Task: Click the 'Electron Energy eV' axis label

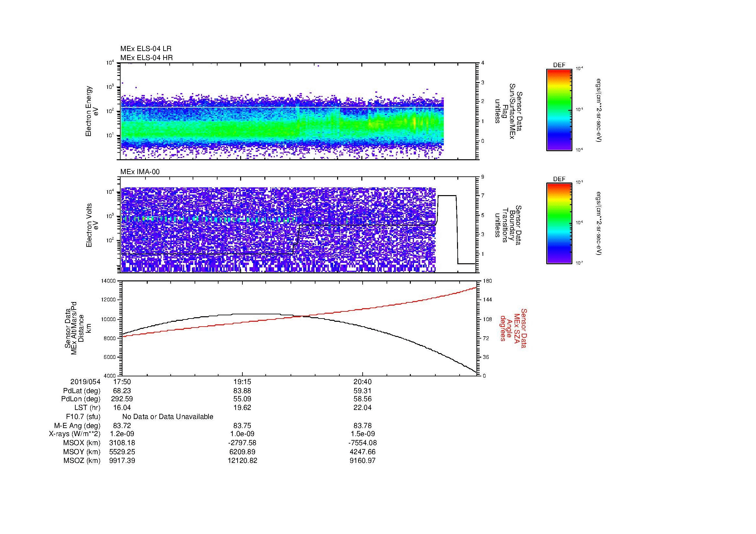Action: [91, 111]
